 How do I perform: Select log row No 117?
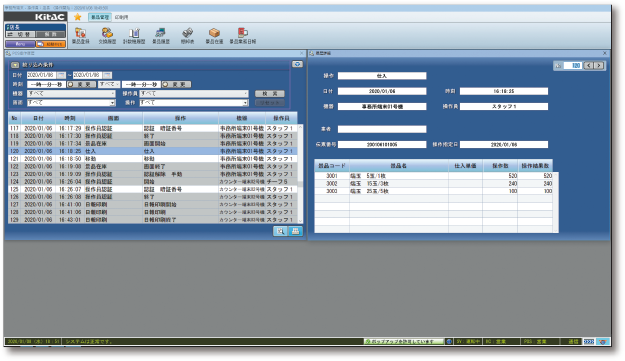tap(153, 128)
